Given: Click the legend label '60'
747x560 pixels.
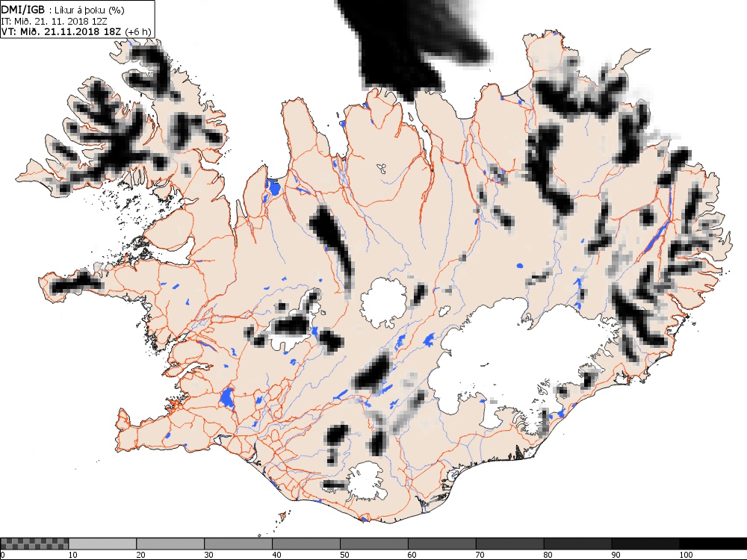Looking at the screenshot, I should (412, 555).
